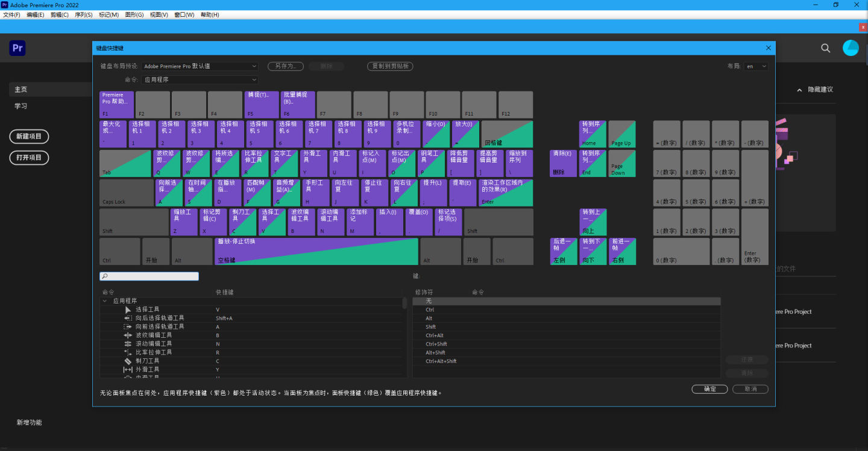The width and height of the screenshot is (868, 451).
Task: Select the Alt+Shift row in modifier list
Action: [x=567, y=352]
